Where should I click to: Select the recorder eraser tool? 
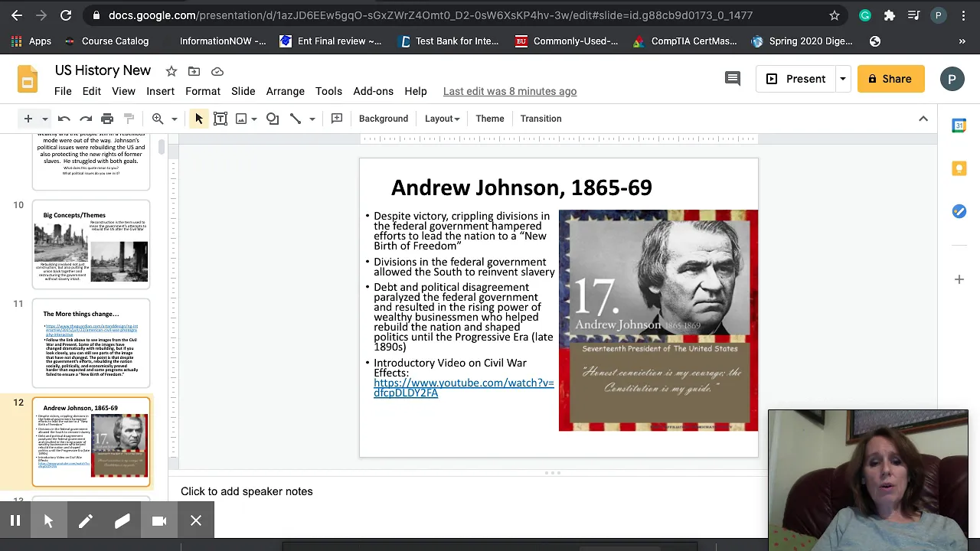pyautogui.click(x=122, y=521)
